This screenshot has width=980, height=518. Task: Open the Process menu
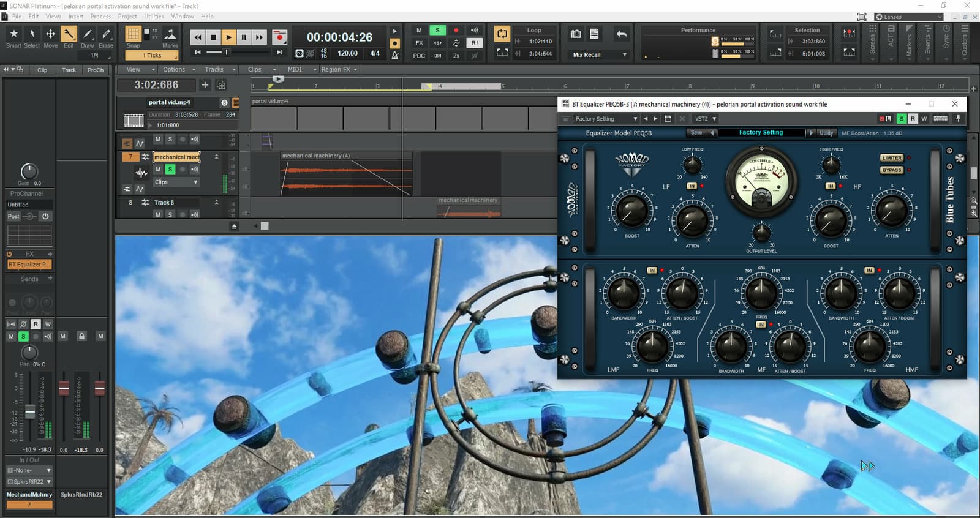pos(100,17)
